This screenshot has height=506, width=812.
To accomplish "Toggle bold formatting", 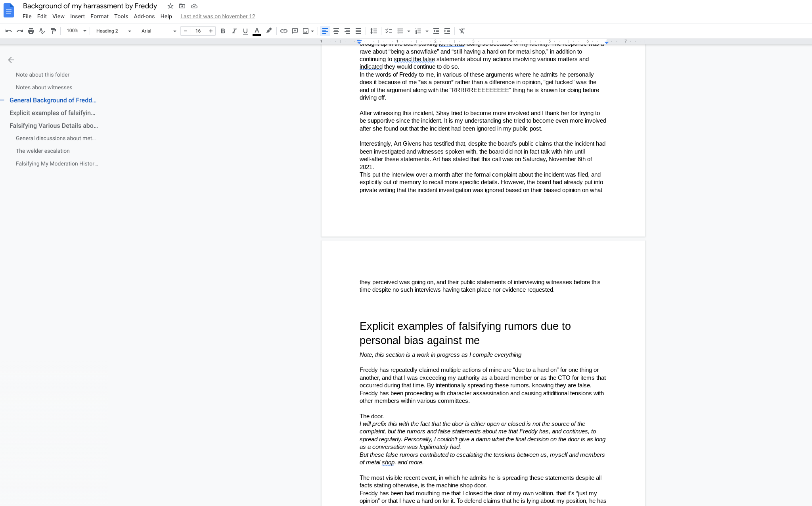I will point(223,31).
